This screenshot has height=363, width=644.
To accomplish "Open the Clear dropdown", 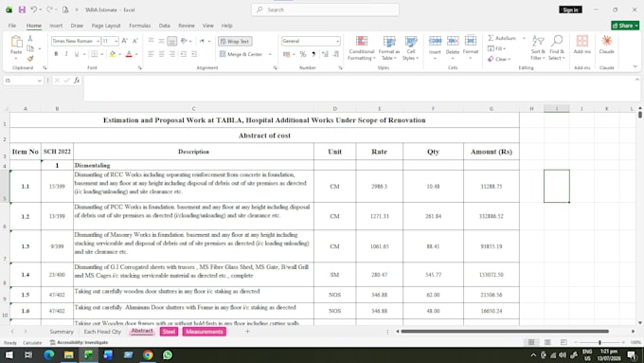I will click(x=499, y=59).
